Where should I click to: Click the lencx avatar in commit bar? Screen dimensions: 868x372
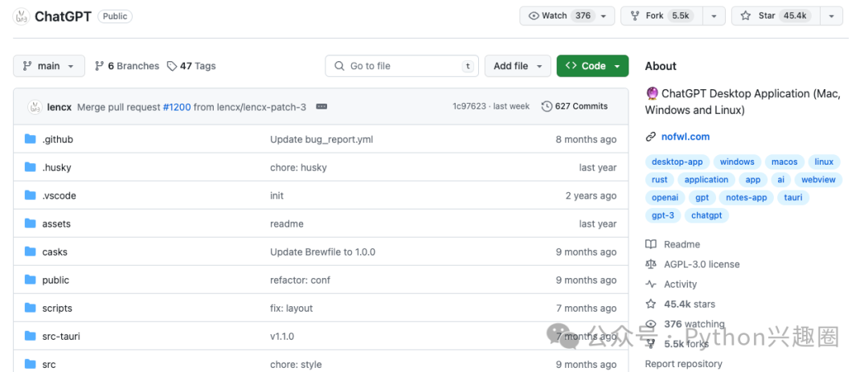tap(35, 107)
